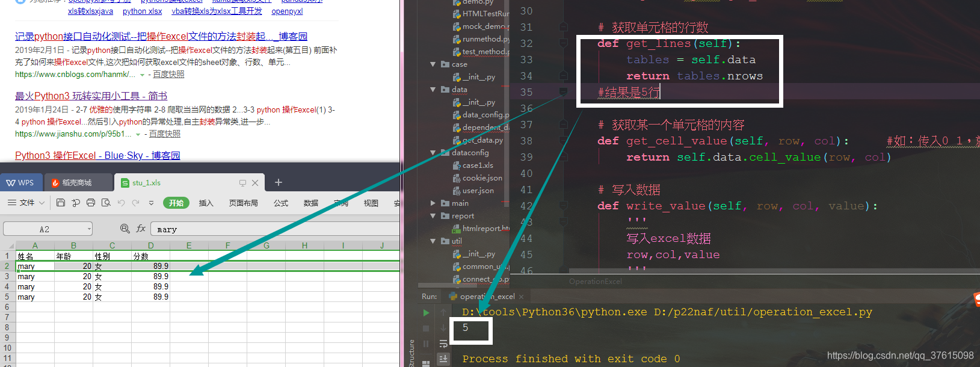Click the 分数 header cell D1
Screen dimensions: 980x367
150,256
